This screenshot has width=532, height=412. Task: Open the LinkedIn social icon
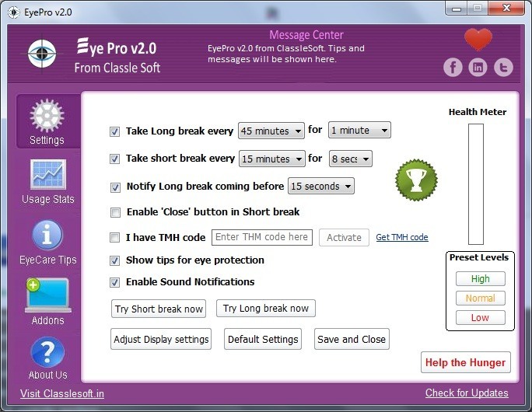(478, 68)
